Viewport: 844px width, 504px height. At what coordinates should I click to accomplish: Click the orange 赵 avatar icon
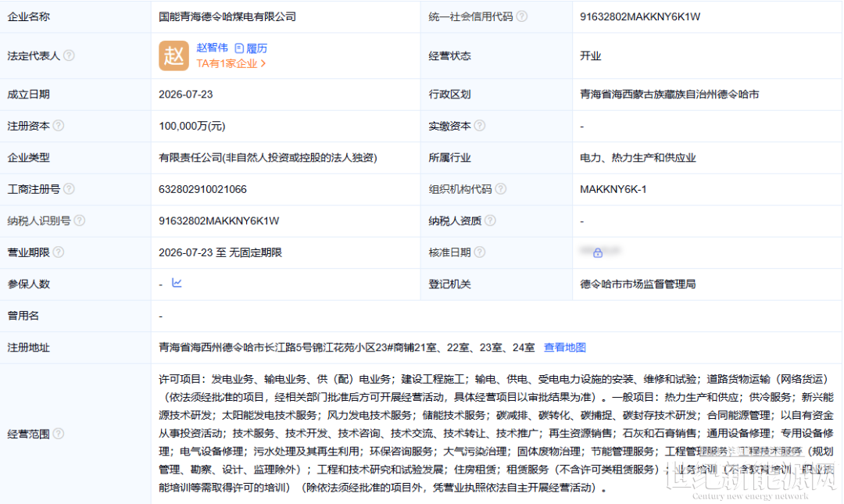[x=173, y=55]
